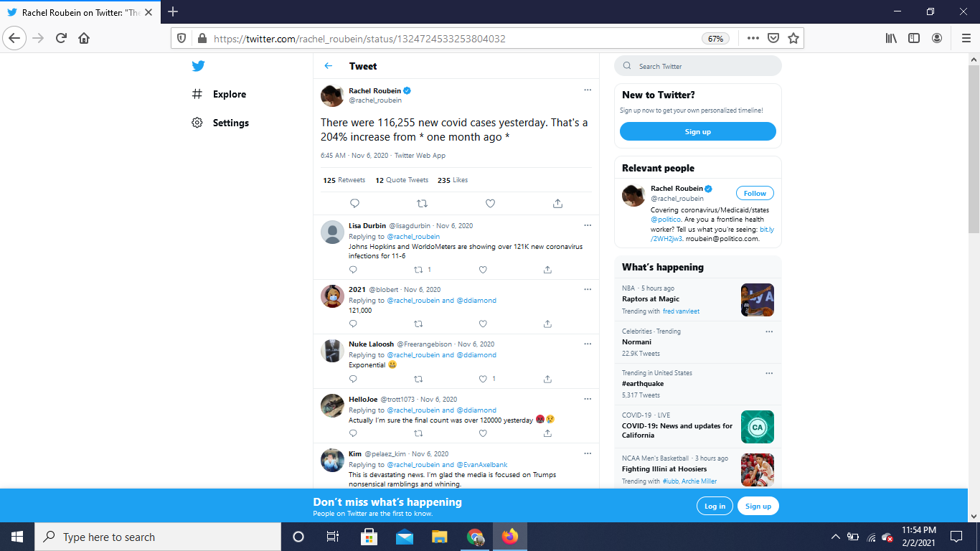The width and height of the screenshot is (980, 551).
Task: Click Log in on bottom banner
Action: click(715, 506)
